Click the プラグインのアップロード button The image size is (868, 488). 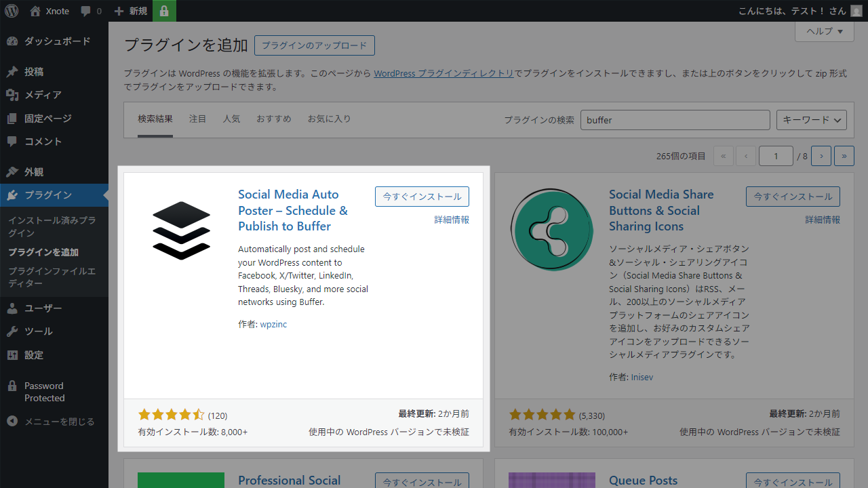(x=314, y=45)
